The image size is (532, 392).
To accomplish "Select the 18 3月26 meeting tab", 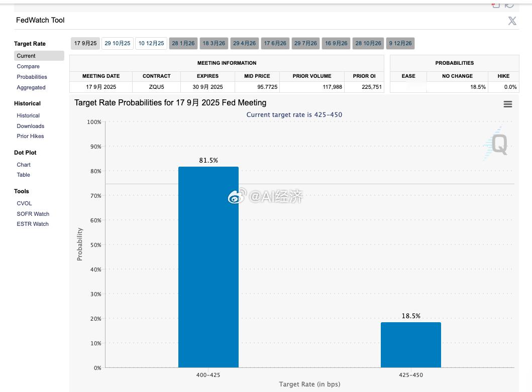I will point(214,43).
